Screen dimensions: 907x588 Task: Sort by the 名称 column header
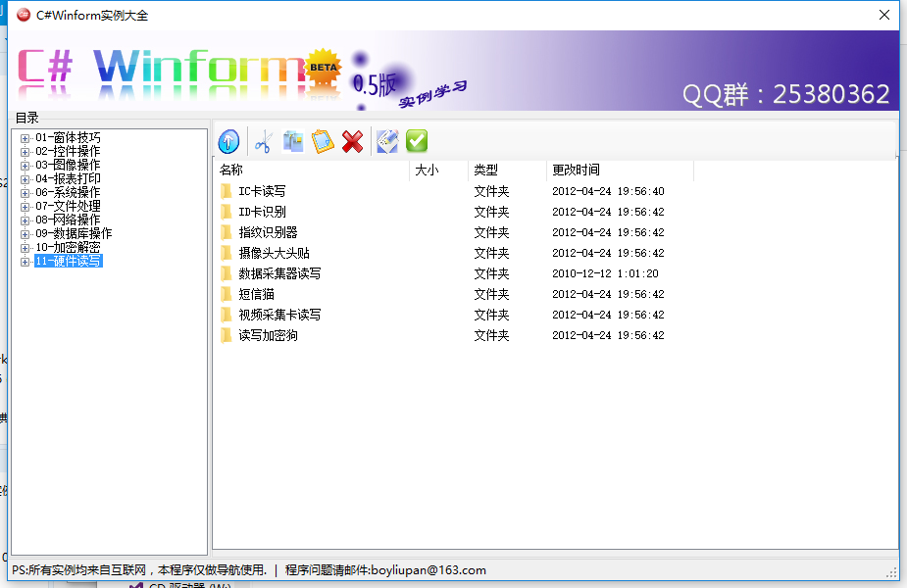[311, 170]
